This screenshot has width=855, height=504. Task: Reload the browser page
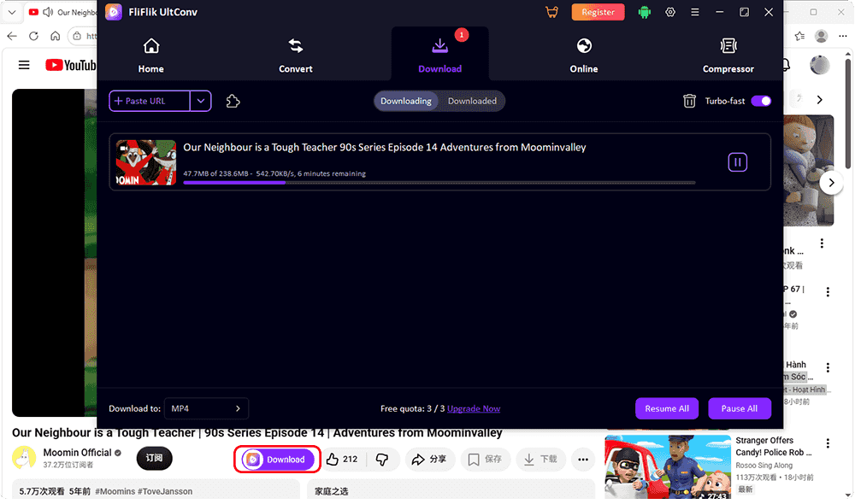tap(34, 36)
